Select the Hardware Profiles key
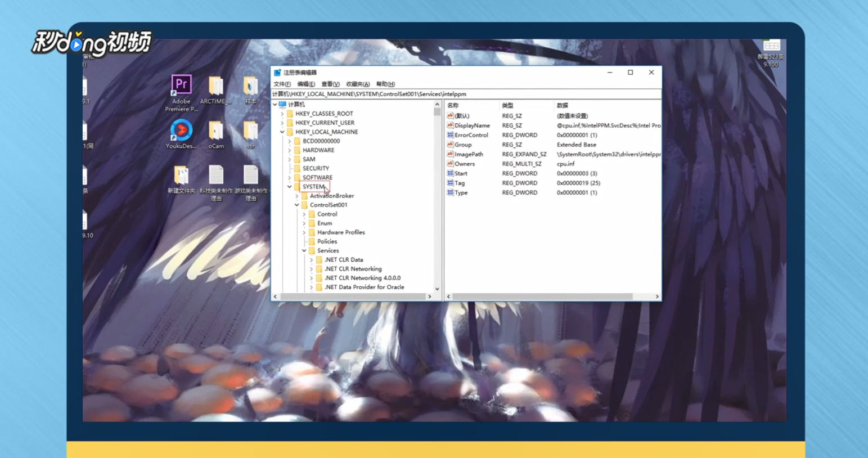Image resolution: width=868 pixels, height=458 pixels. tap(341, 232)
